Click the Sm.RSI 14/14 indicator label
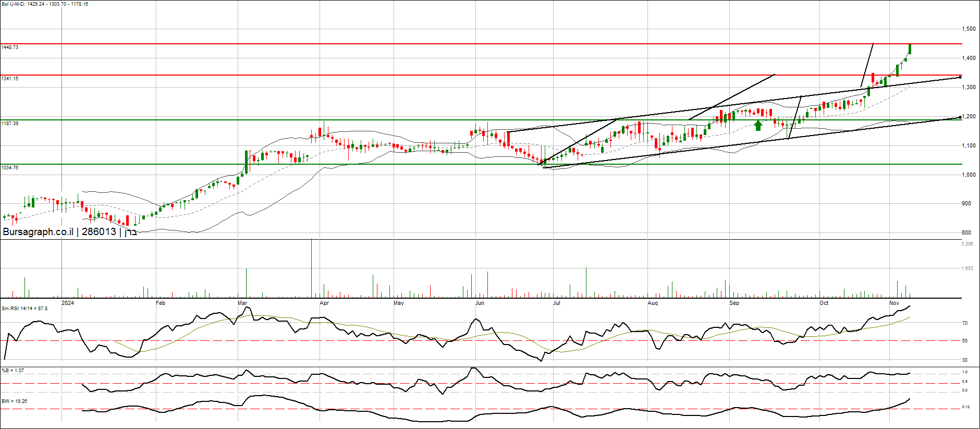980x429 pixels. coord(24,309)
